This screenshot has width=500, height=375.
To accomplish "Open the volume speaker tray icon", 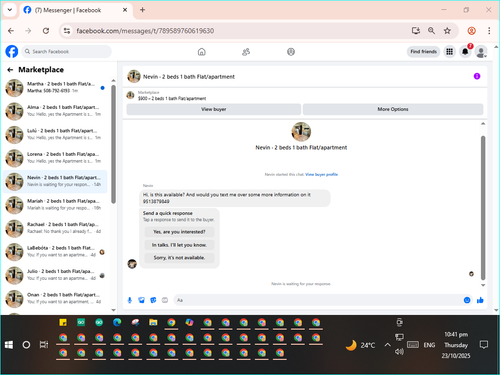I will (x=399, y=352).
